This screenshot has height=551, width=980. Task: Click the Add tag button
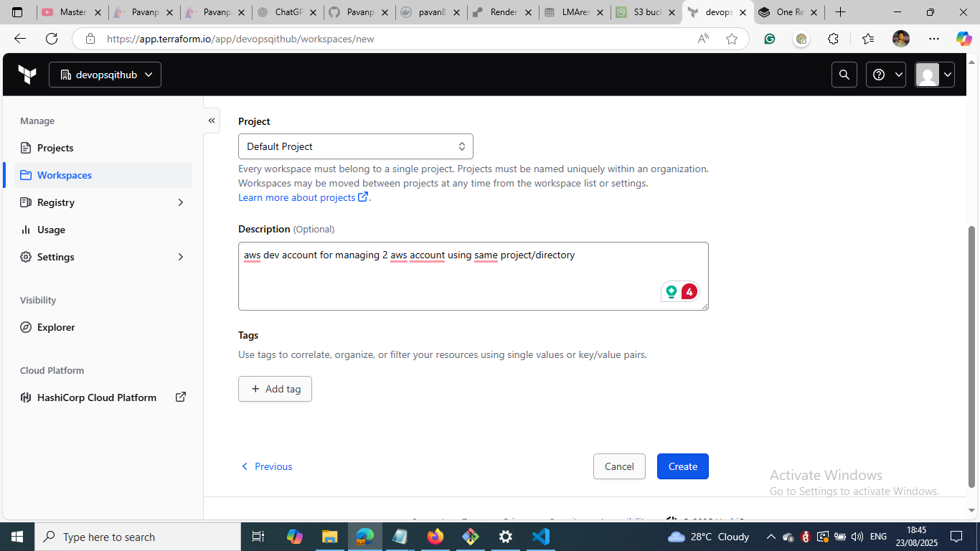point(275,389)
